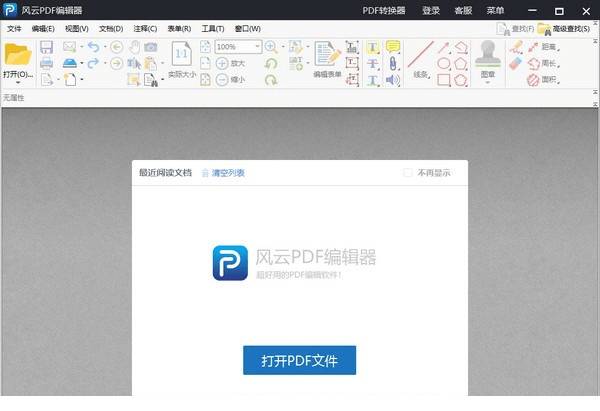Add a sticky note comment
The width and height of the screenshot is (600, 411).
(393, 47)
